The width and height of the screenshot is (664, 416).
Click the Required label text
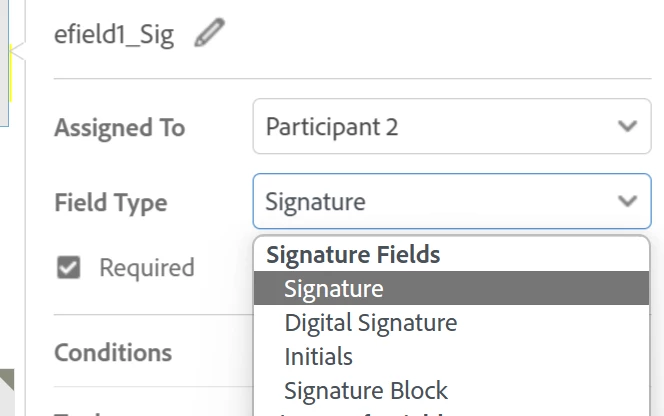coord(146,268)
